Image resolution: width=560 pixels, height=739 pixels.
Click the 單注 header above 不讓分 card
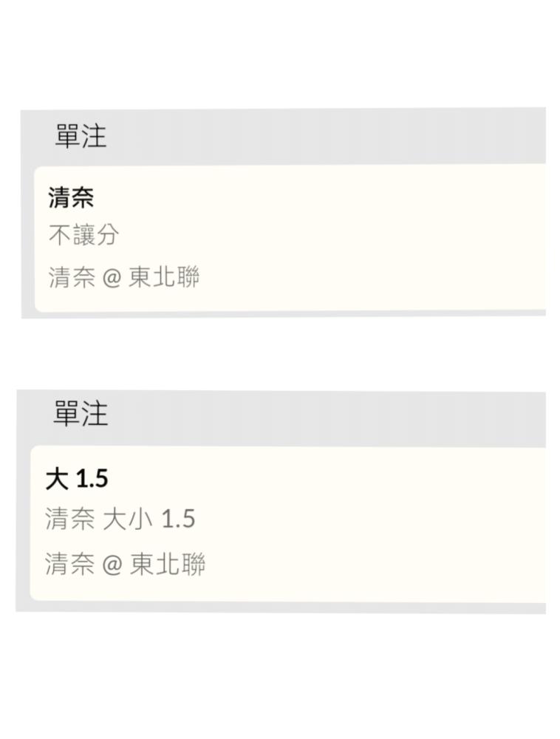81,137
